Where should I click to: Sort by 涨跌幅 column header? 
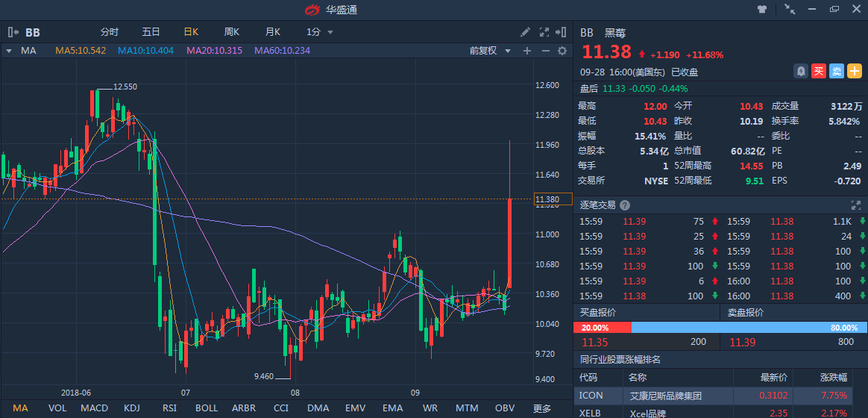click(833, 378)
